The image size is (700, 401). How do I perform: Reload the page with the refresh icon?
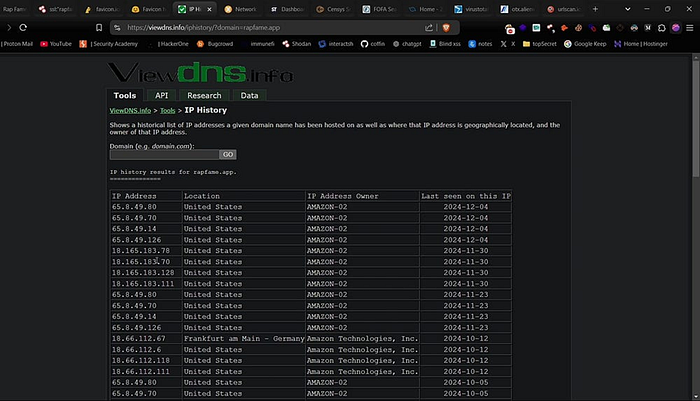pyautogui.click(x=23, y=28)
